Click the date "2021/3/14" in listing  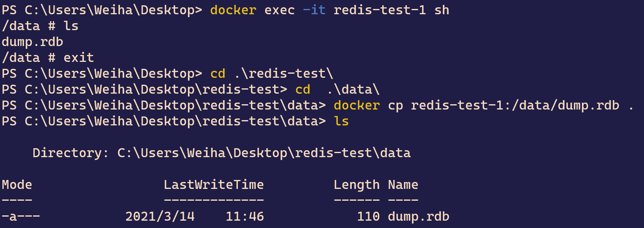coord(160,217)
